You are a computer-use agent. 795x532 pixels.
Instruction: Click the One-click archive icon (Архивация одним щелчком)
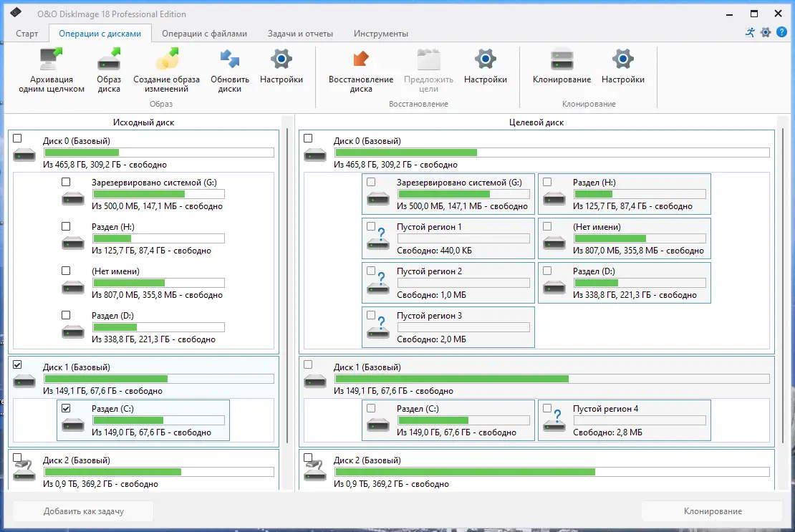[51, 59]
